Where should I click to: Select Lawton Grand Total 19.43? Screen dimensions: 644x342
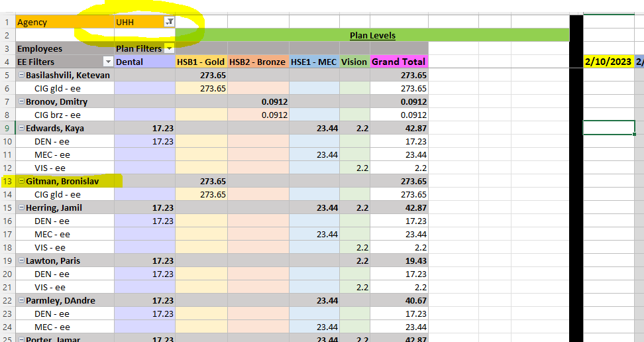coord(400,260)
